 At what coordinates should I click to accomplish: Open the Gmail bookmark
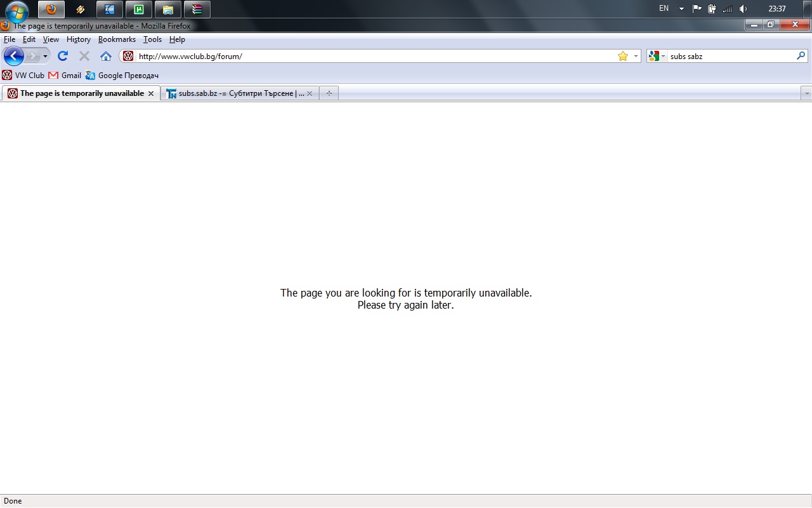(x=65, y=76)
